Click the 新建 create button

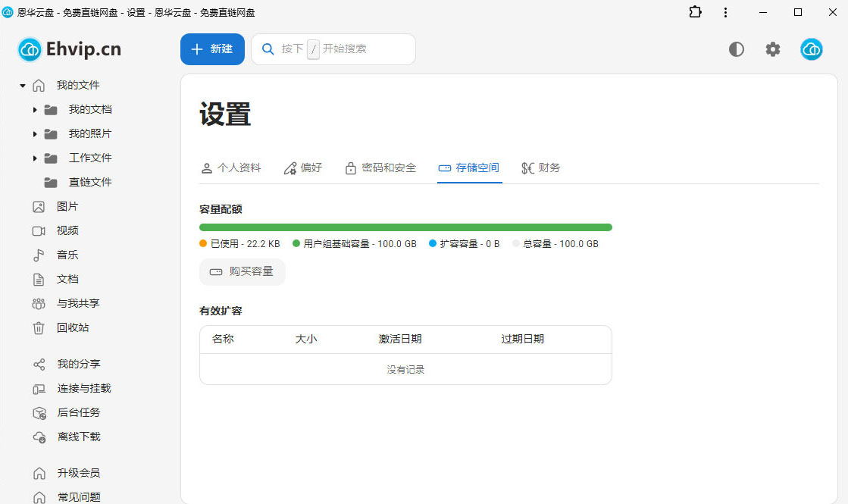coord(212,49)
